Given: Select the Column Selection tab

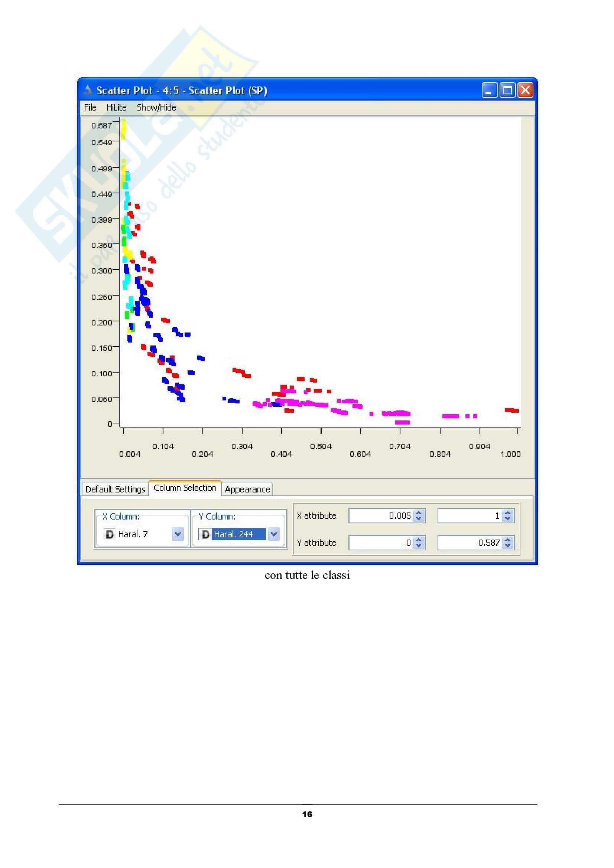Looking at the screenshot, I should tap(185, 488).
